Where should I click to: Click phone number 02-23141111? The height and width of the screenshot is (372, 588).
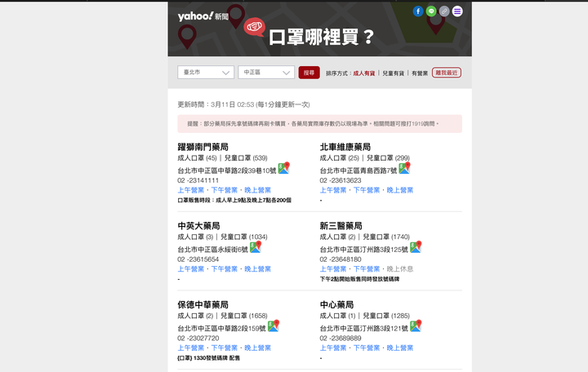click(198, 180)
